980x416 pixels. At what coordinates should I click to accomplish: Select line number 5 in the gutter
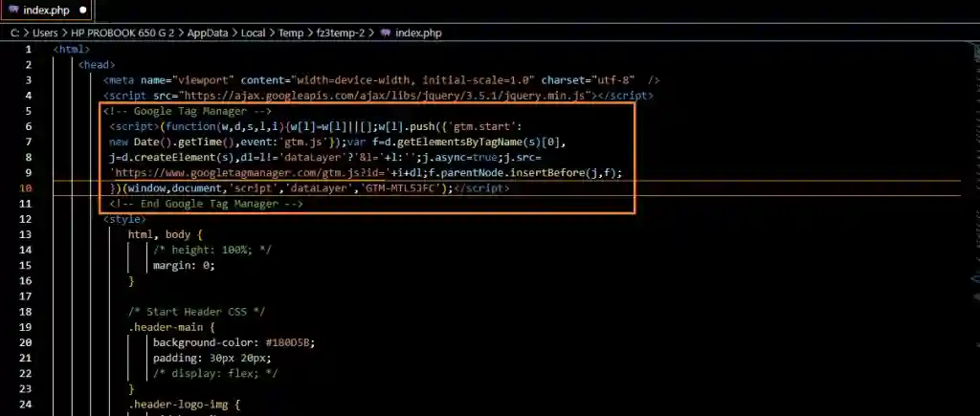[x=28, y=111]
